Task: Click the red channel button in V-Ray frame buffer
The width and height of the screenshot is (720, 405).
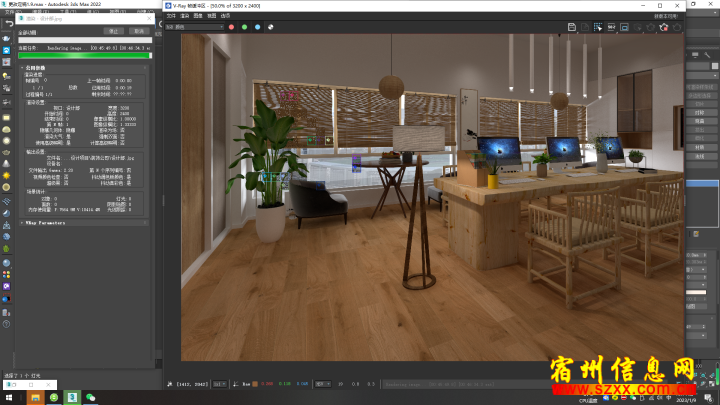Action: tap(231, 27)
